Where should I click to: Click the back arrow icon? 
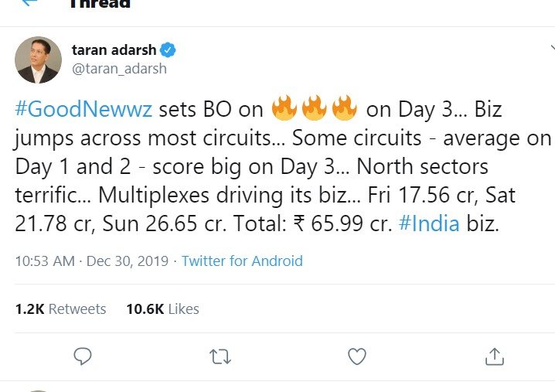tap(29, 2)
